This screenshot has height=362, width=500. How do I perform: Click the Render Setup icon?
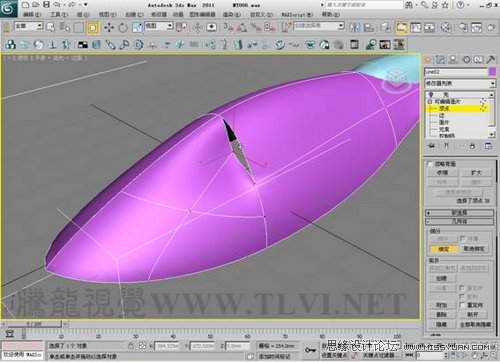463,27
